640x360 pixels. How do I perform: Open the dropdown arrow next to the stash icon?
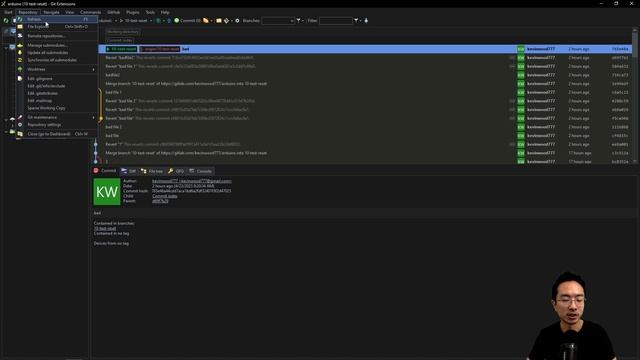[x=211, y=20]
